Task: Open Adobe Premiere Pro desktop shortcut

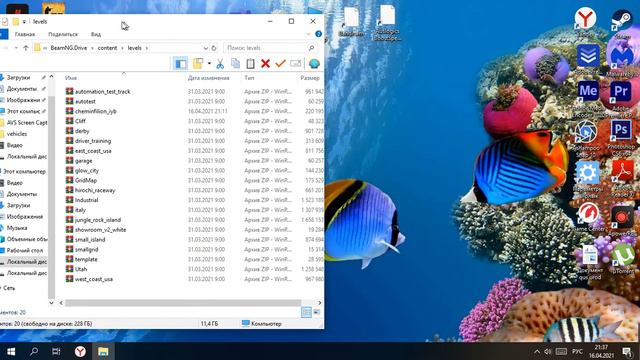Action: pyautogui.click(x=621, y=97)
